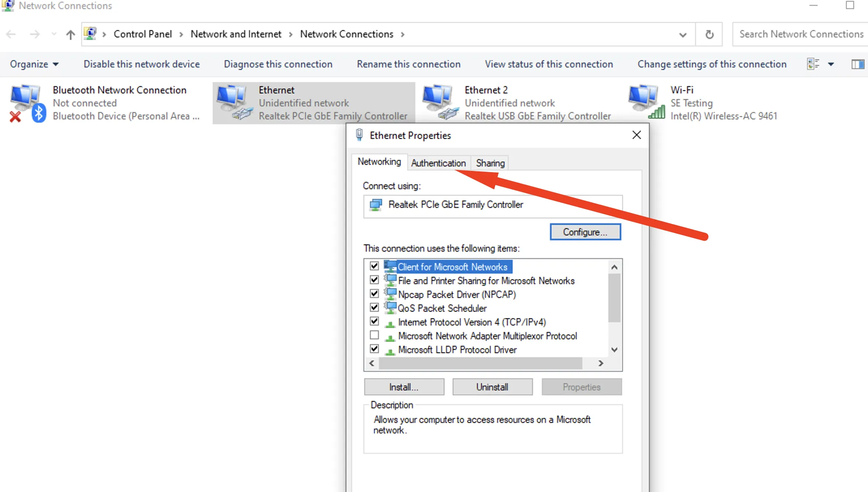This screenshot has height=492, width=868.
Task: Open the Organize dropdown menu
Action: pos(34,64)
